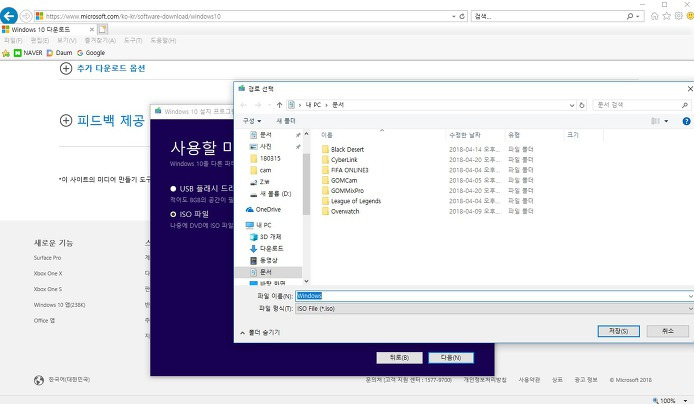Click the 취소 cancel button
The height and width of the screenshot is (404, 694).
coord(667,331)
